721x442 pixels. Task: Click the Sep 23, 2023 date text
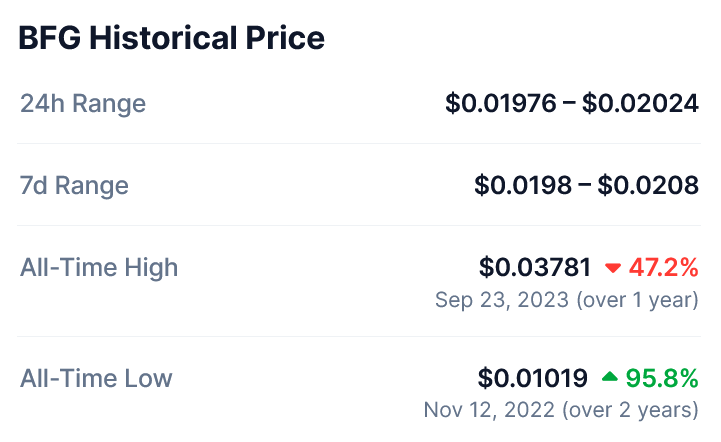click(x=502, y=300)
